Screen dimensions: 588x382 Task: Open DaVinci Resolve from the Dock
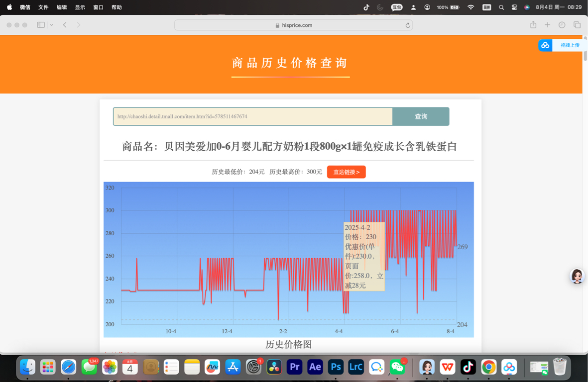[x=274, y=367]
